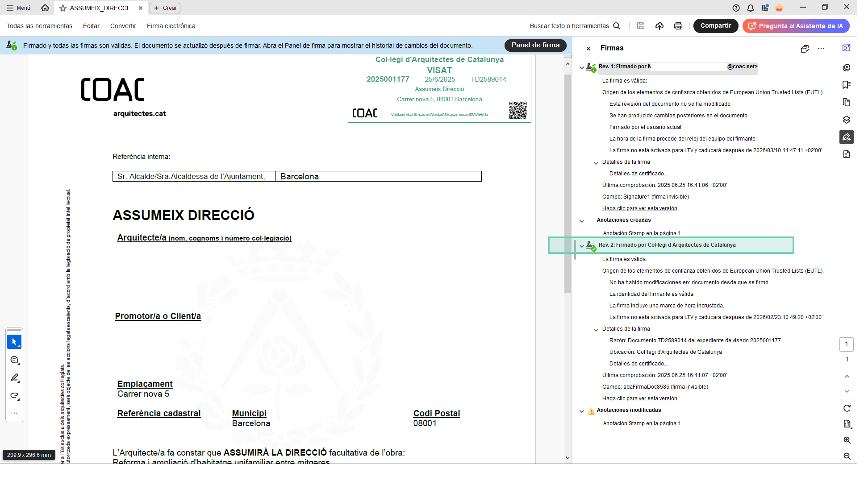Viewport: 868px width, 477px height.
Task: Select the highlight pen tool
Action: [x=14, y=378]
